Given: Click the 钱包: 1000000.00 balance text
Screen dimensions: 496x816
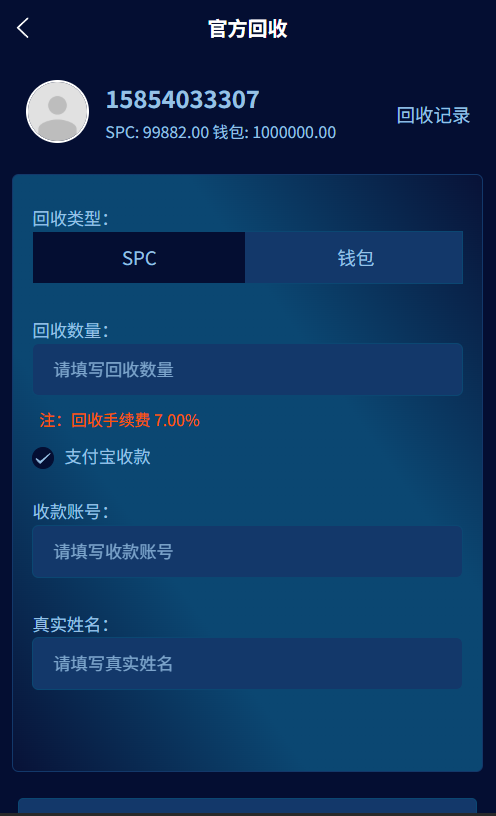Looking at the screenshot, I should coord(274,132).
